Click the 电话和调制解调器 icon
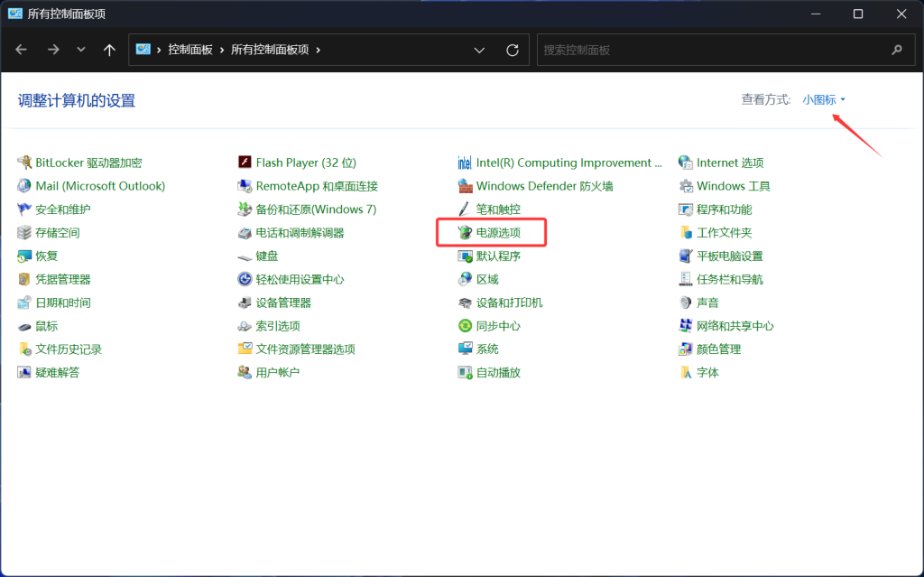Viewport: 924px width, 577px height. coord(245,232)
